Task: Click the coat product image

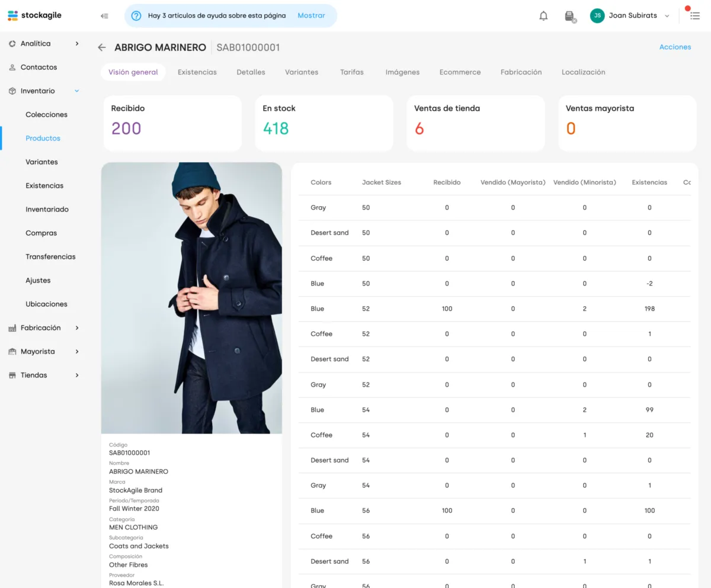Action: point(191,298)
